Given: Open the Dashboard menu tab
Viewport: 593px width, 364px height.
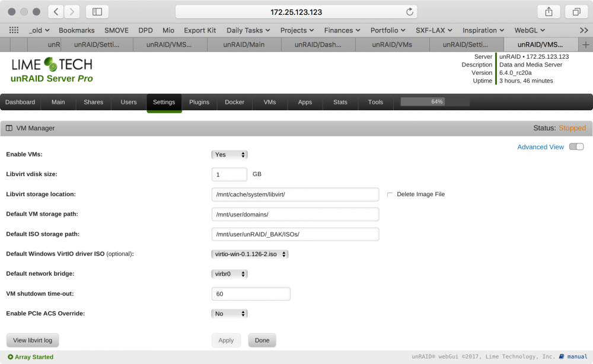Looking at the screenshot, I should (20, 102).
